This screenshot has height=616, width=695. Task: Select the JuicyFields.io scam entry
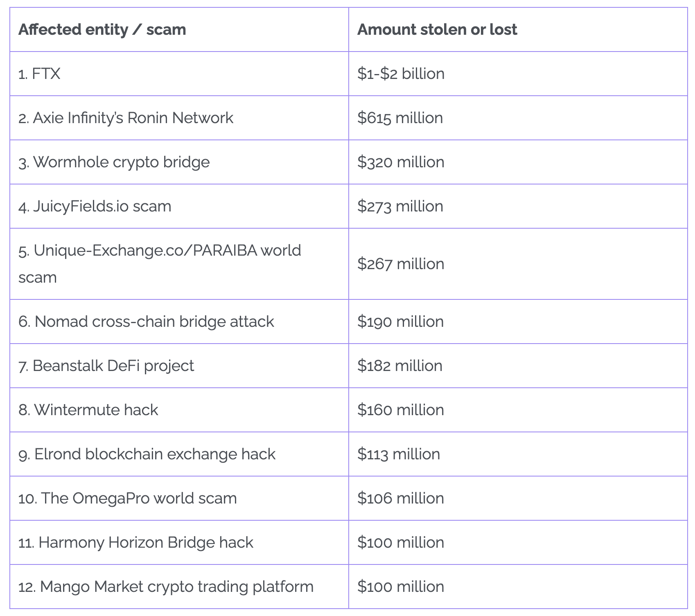coord(95,206)
